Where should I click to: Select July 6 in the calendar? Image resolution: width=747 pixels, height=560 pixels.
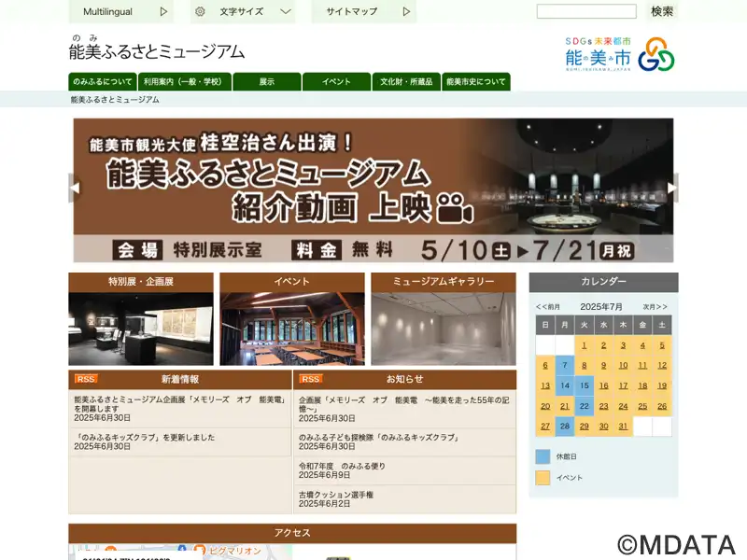tap(545, 366)
